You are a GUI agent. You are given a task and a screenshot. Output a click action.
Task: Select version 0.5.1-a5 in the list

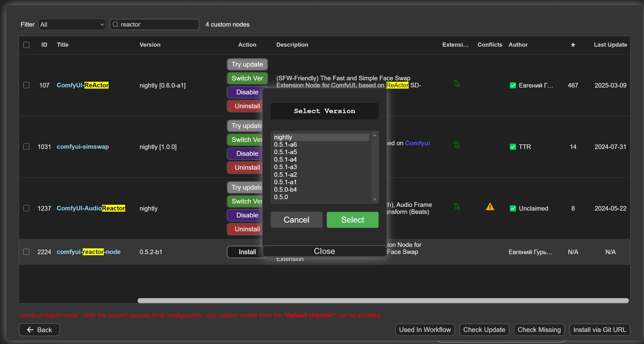coord(321,152)
